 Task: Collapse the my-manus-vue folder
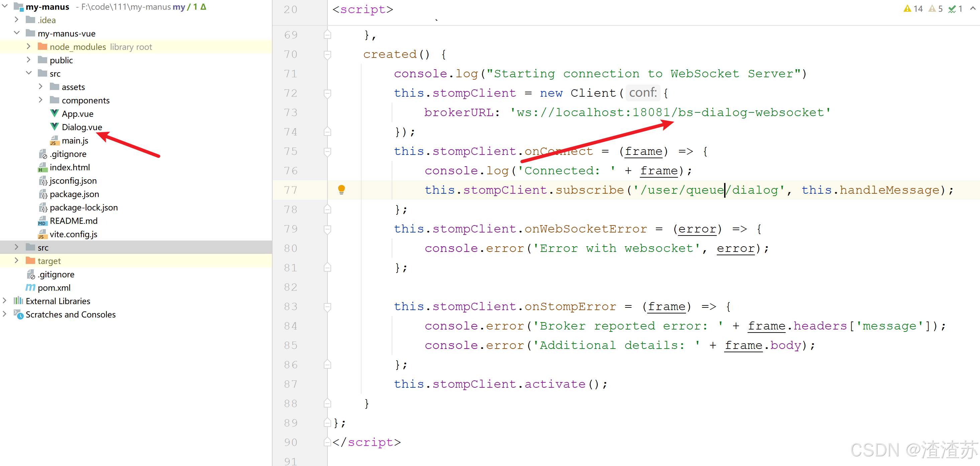pyautogui.click(x=17, y=33)
